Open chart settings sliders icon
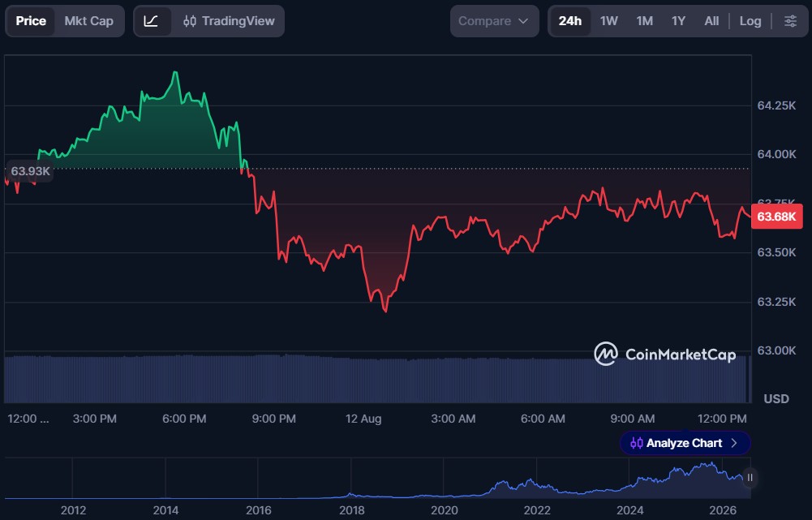Image resolution: width=812 pixels, height=520 pixels. pyautogui.click(x=790, y=21)
